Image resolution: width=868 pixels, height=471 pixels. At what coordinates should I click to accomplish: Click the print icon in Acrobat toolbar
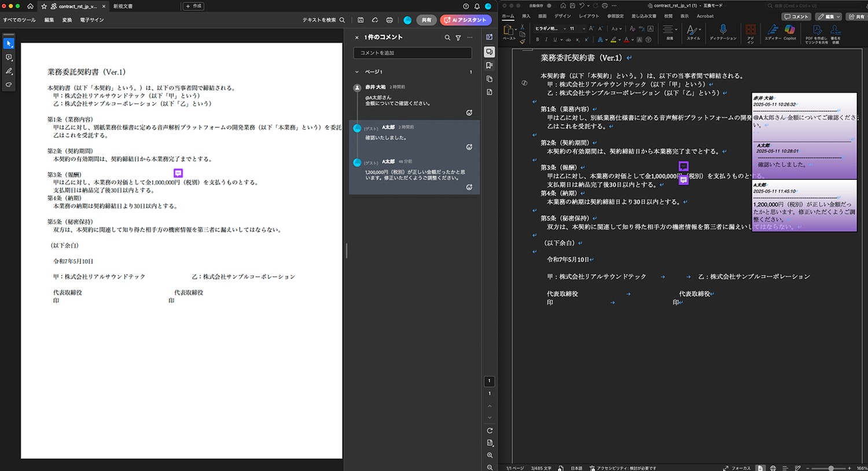pyautogui.click(x=389, y=20)
